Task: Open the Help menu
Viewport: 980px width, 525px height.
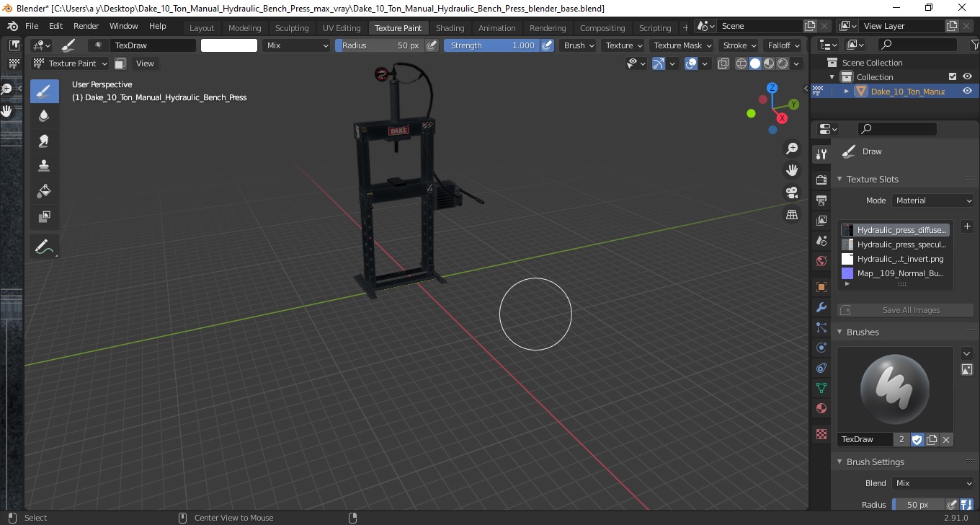Action: [157, 26]
